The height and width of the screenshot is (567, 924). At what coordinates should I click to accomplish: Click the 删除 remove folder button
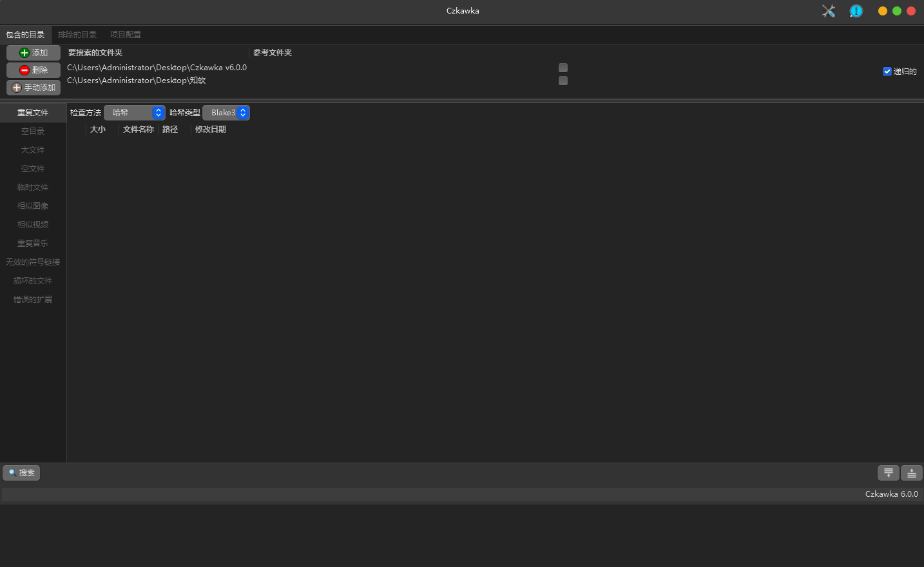coord(34,70)
